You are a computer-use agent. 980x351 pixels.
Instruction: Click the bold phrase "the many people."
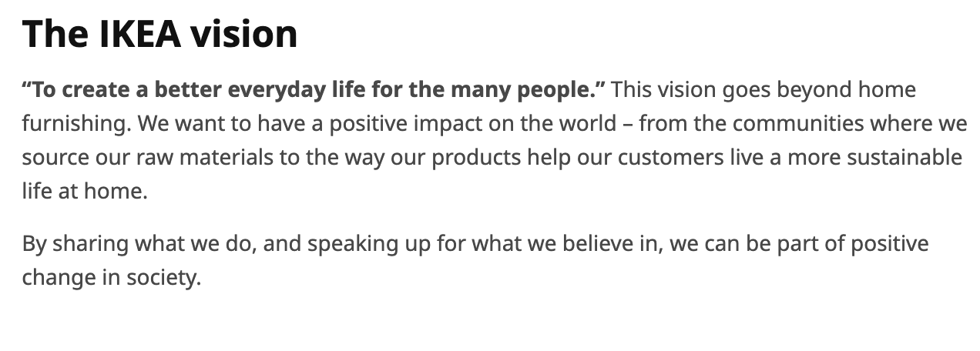click(508, 90)
